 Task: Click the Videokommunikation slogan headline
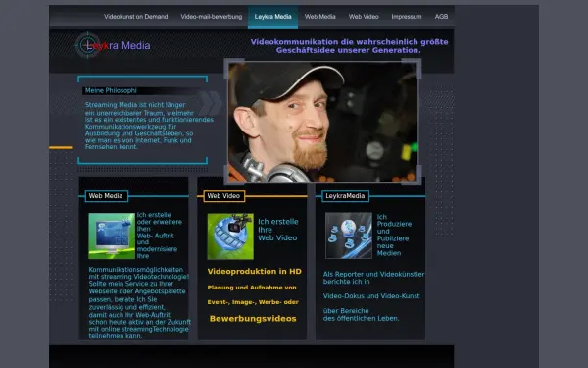tap(349, 46)
